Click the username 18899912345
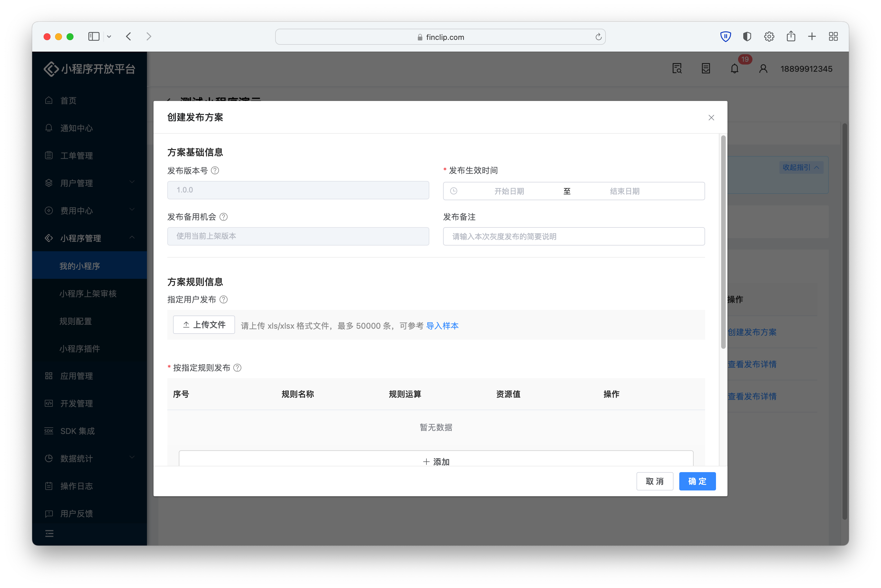Viewport: 881px width, 588px height. pyautogui.click(x=806, y=69)
